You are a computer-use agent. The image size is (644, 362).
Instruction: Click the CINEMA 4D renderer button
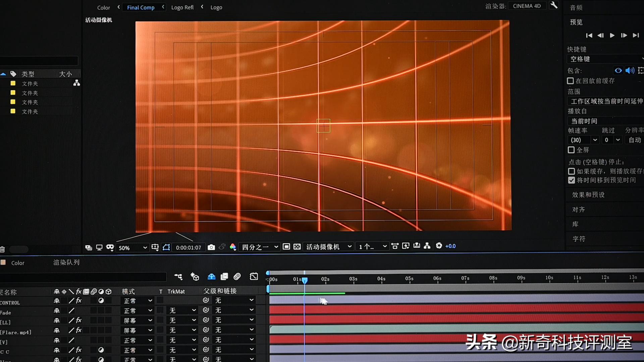pyautogui.click(x=527, y=5)
